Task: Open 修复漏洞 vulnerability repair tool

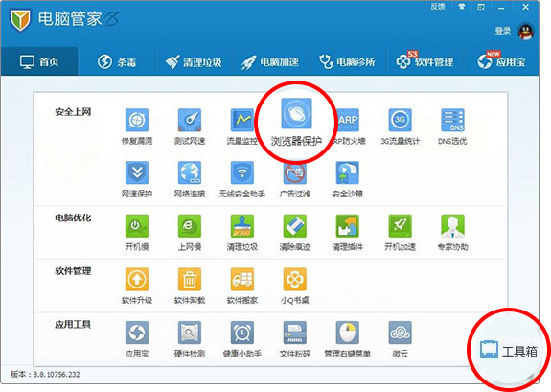Action: 137,127
